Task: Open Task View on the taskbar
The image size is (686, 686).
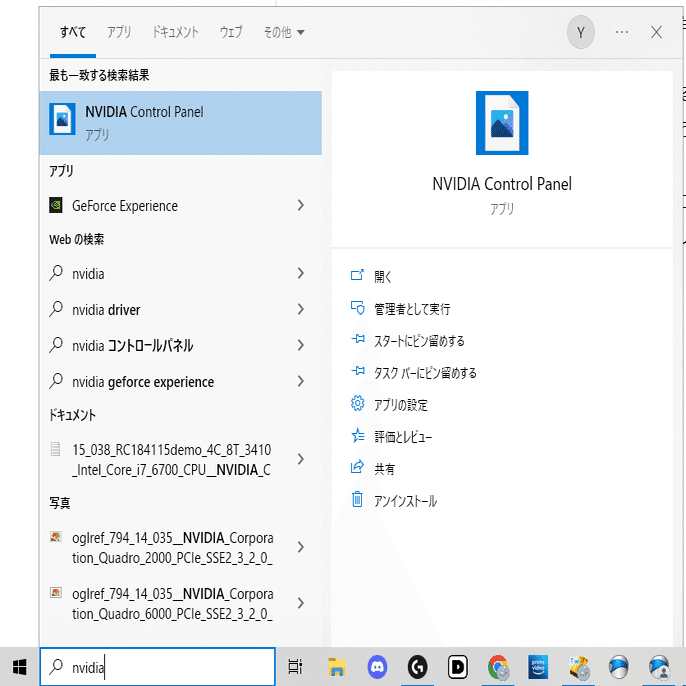Action: click(x=295, y=667)
